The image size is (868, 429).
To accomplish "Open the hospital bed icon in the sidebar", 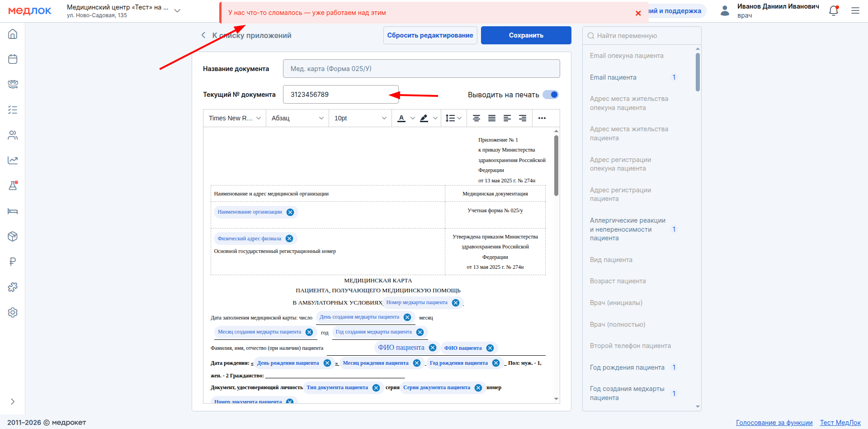I will pyautogui.click(x=13, y=211).
